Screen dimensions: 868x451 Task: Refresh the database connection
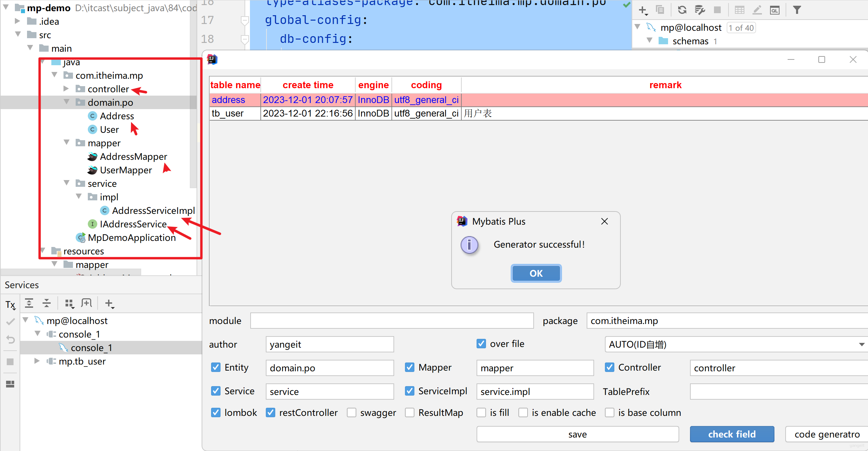[x=682, y=10]
